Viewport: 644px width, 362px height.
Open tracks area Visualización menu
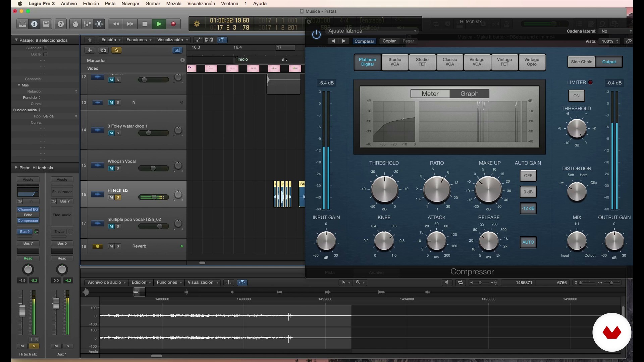pyautogui.click(x=172, y=40)
